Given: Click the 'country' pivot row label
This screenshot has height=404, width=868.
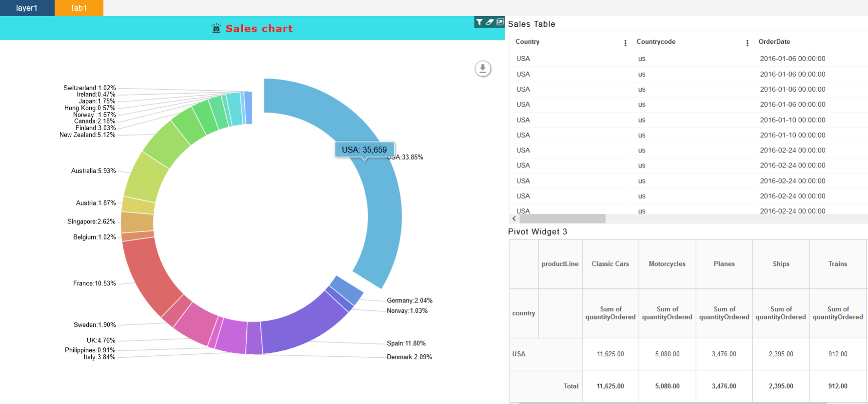Looking at the screenshot, I should [x=524, y=313].
